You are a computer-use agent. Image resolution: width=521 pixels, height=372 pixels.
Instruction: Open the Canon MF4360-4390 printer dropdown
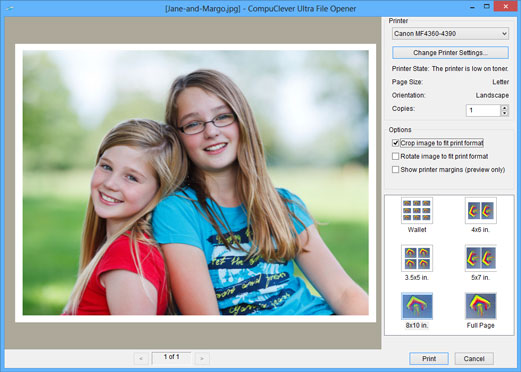click(x=450, y=34)
